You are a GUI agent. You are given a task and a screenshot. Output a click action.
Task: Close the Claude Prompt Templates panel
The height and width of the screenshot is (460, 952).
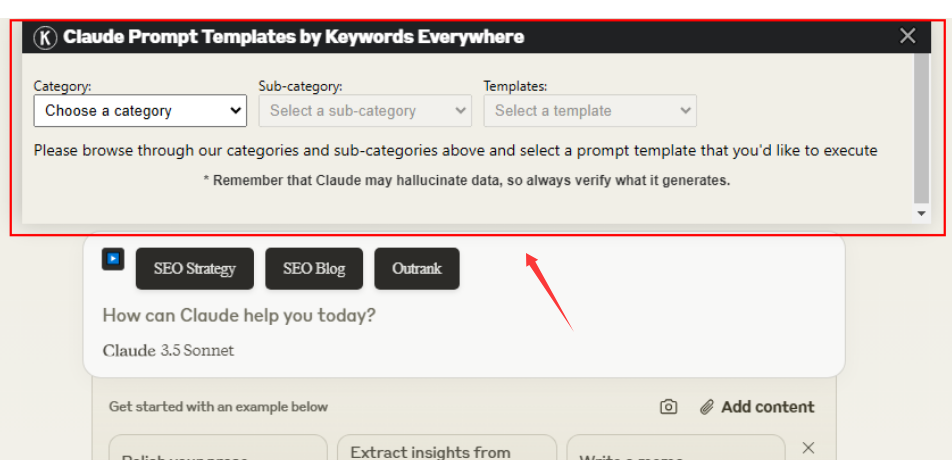[907, 37]
